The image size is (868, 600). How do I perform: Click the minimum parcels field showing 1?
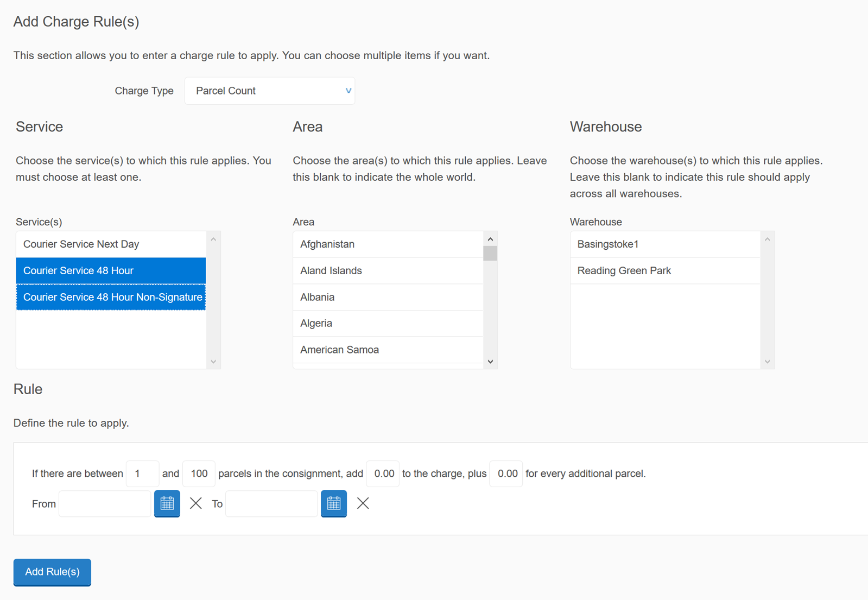coord(142,473)
